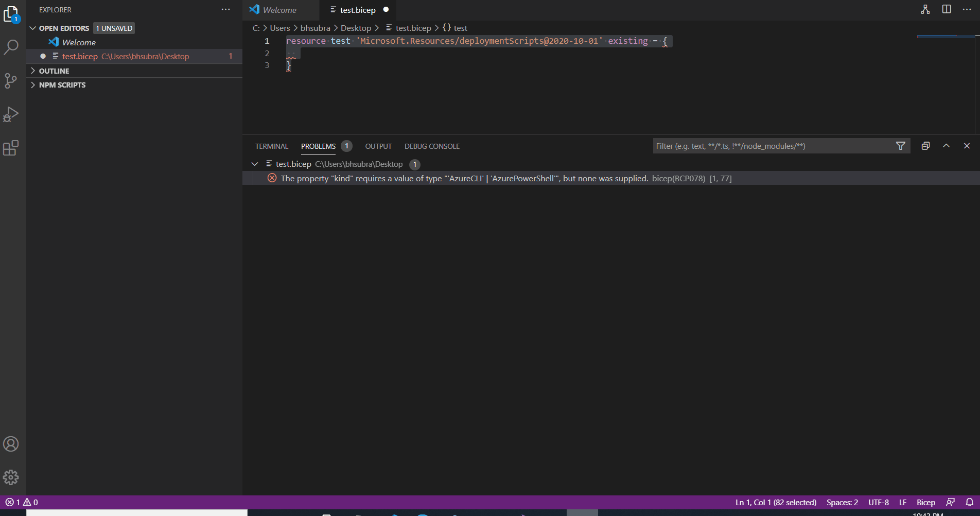Switch to the OUTPUT tab

tap(378, 146)
